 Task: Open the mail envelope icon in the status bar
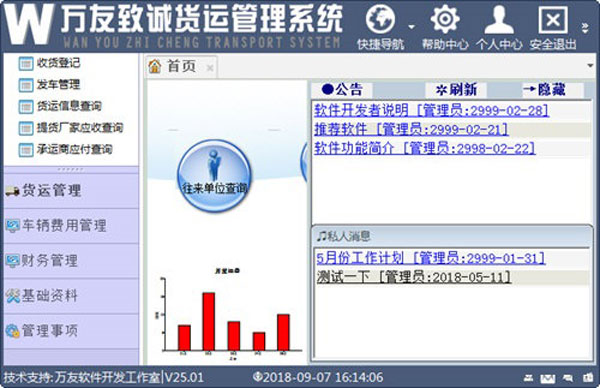point(548,378)
